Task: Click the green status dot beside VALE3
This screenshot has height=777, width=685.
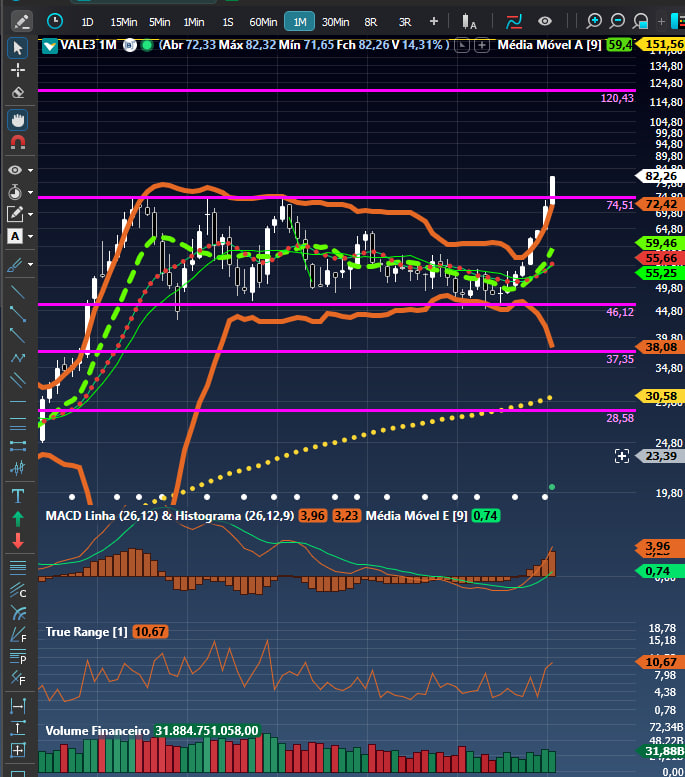Action: click(x=147, y=46)
